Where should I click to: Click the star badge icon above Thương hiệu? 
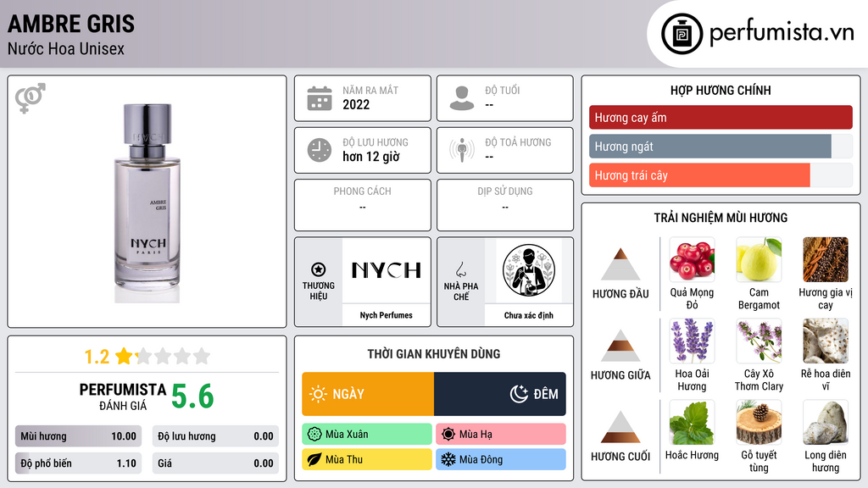pos(319,269)
